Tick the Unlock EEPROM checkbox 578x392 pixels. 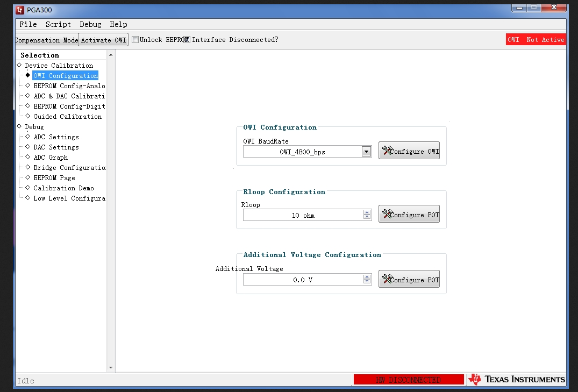pyautogui.click(x=135, y=39)
